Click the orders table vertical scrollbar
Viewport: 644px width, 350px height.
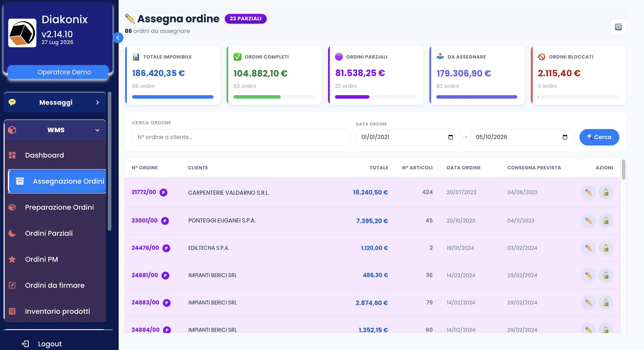[623, 170]
